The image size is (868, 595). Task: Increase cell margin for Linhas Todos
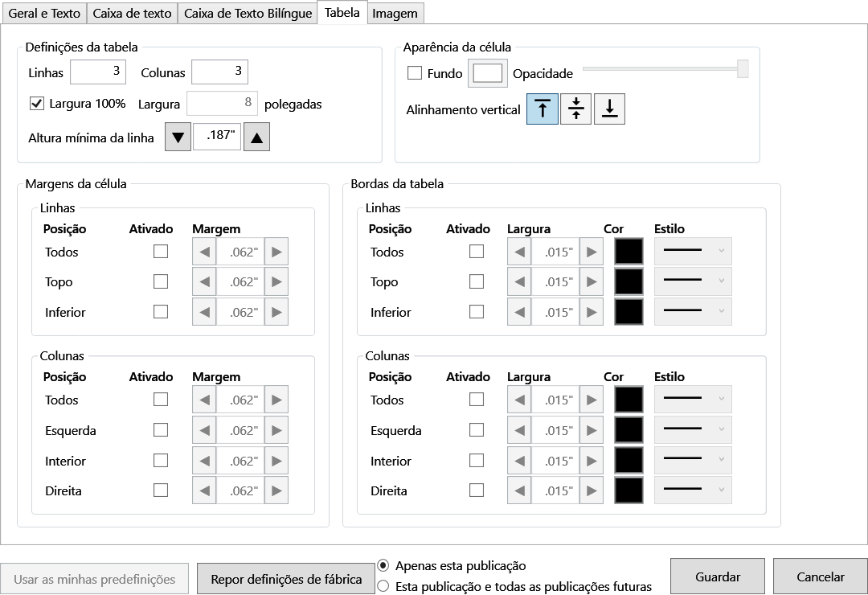276,252
